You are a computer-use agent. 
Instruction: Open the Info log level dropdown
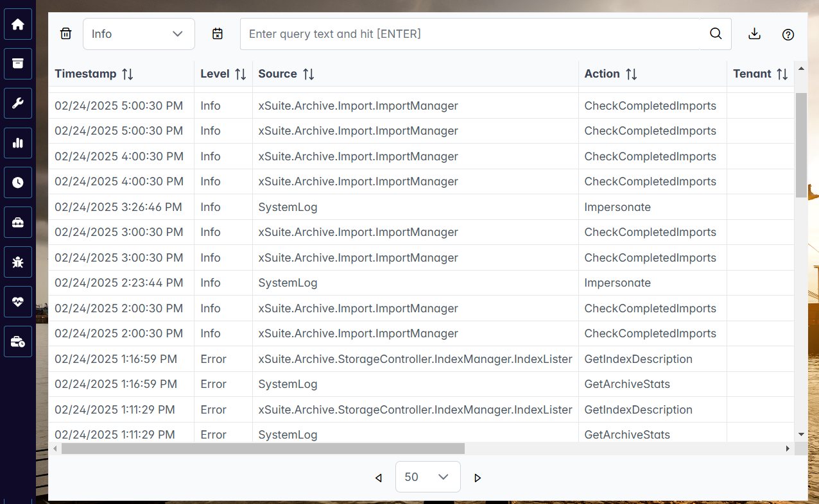coord(139,33)
